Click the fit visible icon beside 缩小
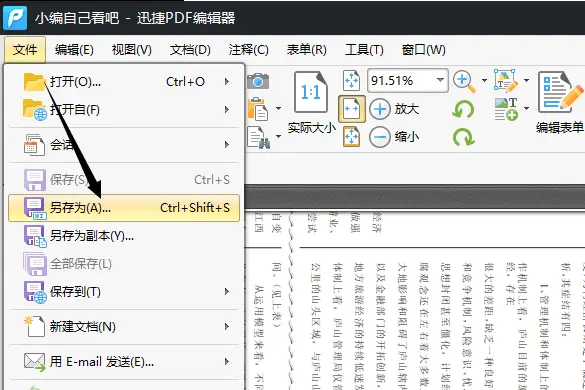 pyautogui.click(x=351, y=137)
